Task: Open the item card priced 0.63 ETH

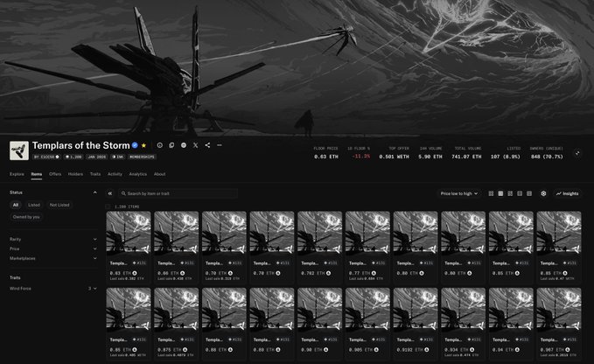Action: click(x=129, y=248)
